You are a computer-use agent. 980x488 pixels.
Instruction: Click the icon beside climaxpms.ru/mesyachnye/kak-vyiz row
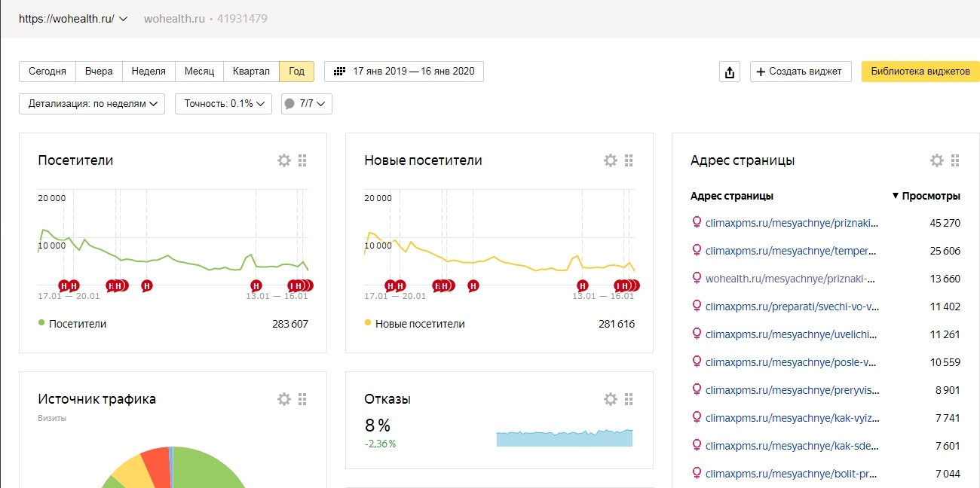pyautogui.click(x=697, y=418)
